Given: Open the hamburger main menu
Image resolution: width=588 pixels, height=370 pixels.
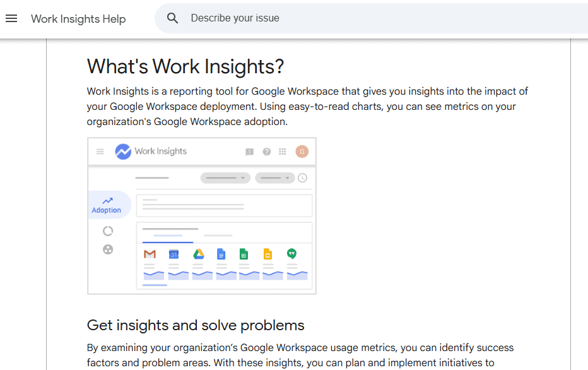Looking at the screenshot, I should tap(11, 18).
